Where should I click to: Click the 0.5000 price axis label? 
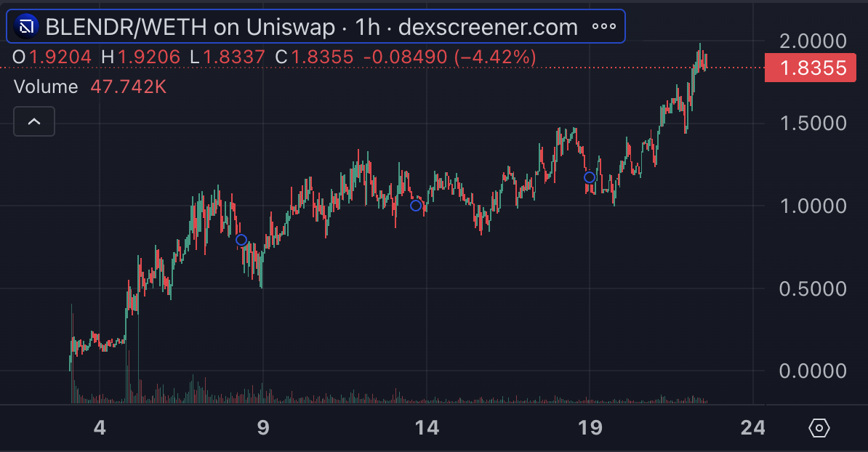(813, 289)
